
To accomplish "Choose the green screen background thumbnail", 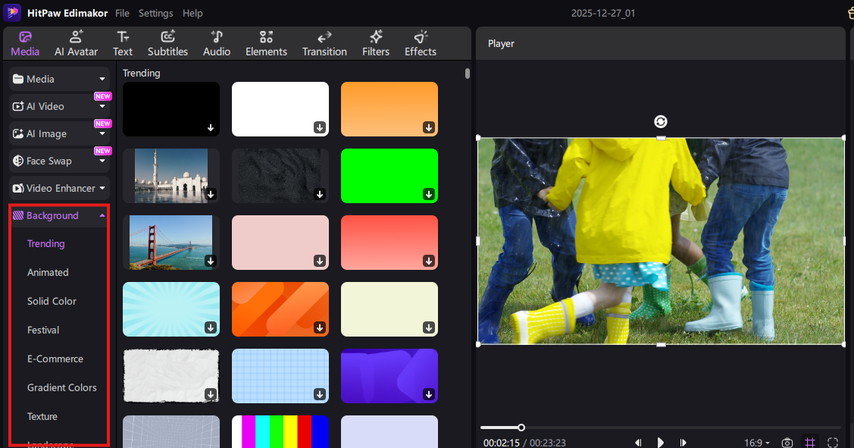I will 389,176.
